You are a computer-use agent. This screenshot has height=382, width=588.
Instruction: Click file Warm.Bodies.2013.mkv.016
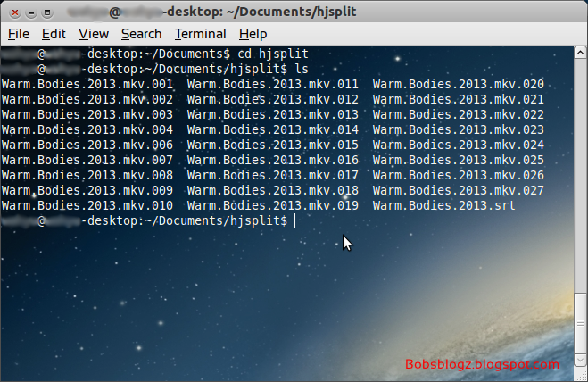click(273, 161)
